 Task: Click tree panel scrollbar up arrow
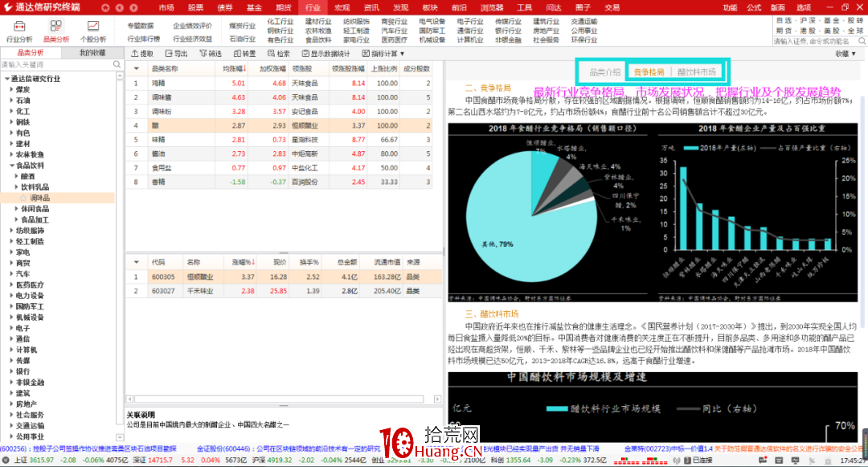pos(120,76)
